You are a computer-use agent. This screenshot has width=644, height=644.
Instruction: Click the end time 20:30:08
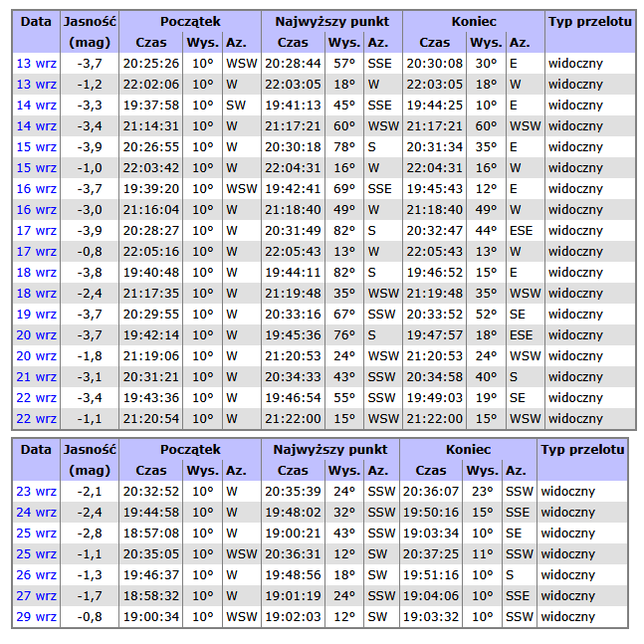435,64
